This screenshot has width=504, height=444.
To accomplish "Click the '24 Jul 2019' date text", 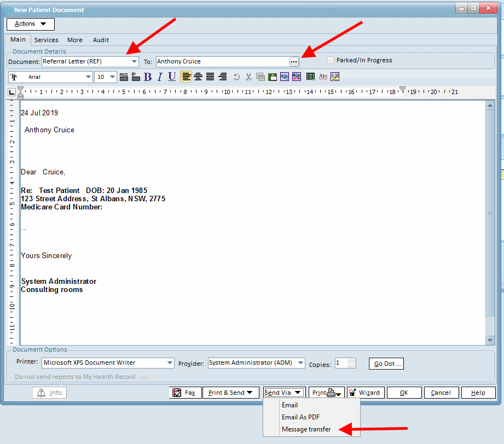I will [x=39, y=113].
